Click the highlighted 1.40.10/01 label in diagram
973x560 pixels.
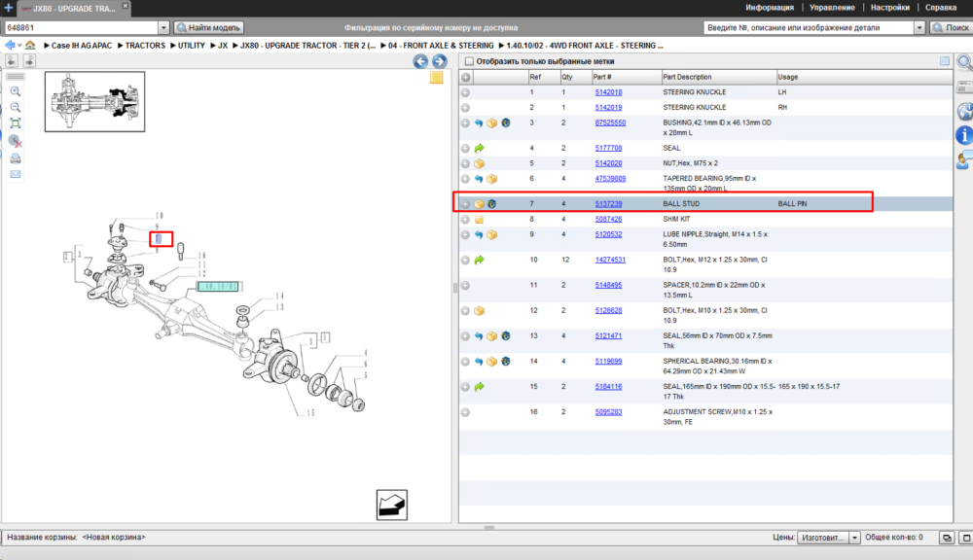(x=218, y=287)
